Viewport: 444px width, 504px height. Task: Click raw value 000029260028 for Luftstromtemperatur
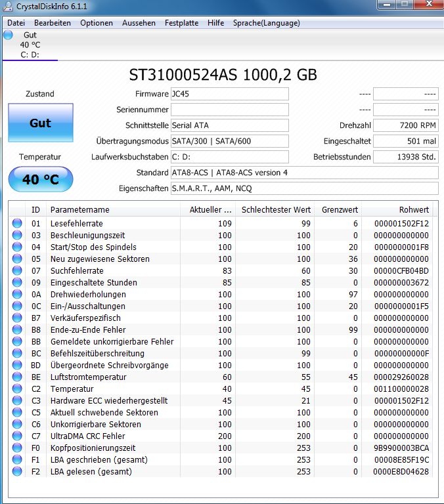pyautogui.click(x=401, y=377)
